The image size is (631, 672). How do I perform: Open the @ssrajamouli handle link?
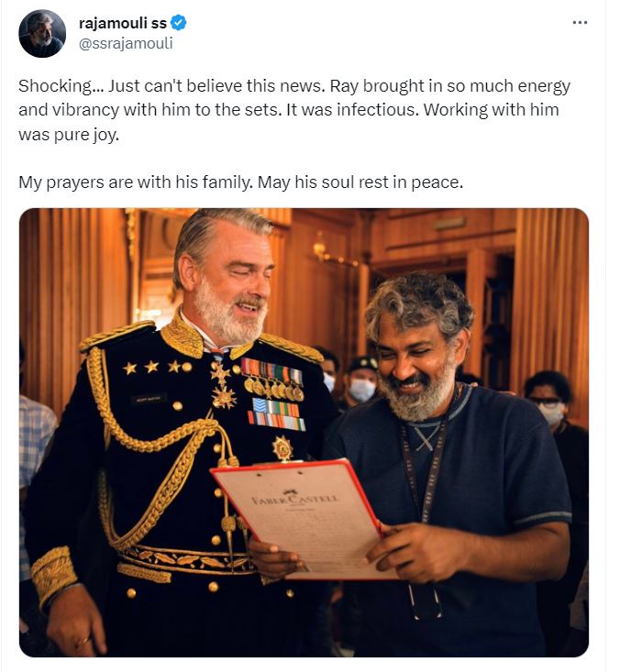pos(126,43)
